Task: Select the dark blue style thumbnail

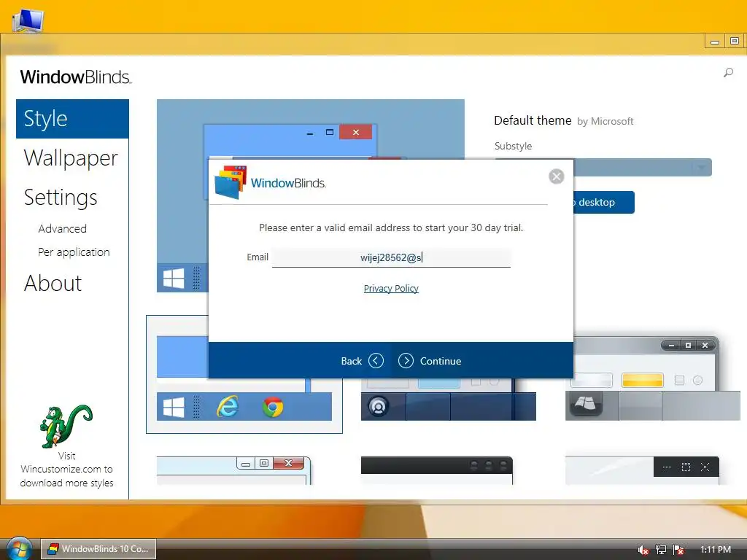Action: click(449, 400)
